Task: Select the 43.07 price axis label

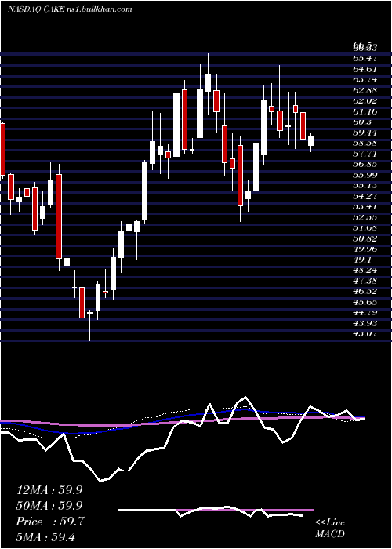Action: click(x=365, y=333)
